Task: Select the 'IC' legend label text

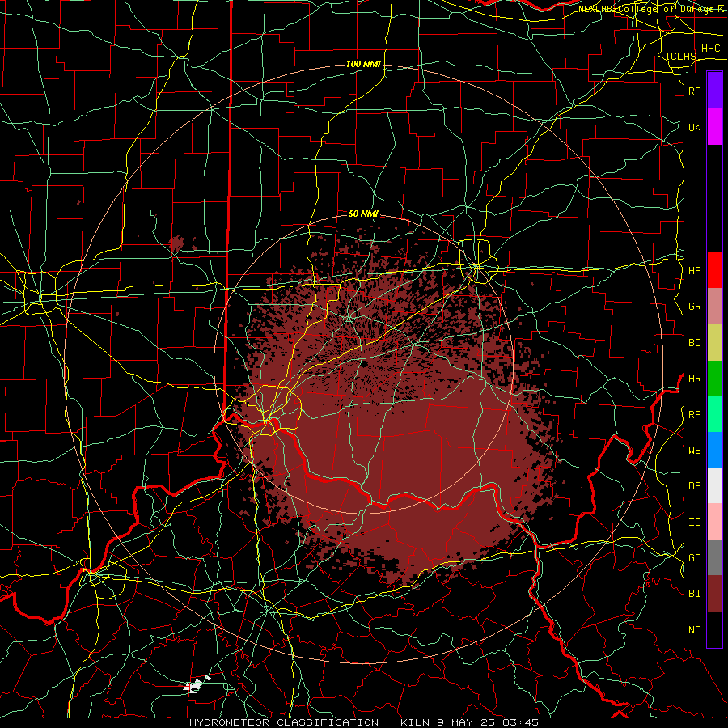Action: click(x=694, y=523)
